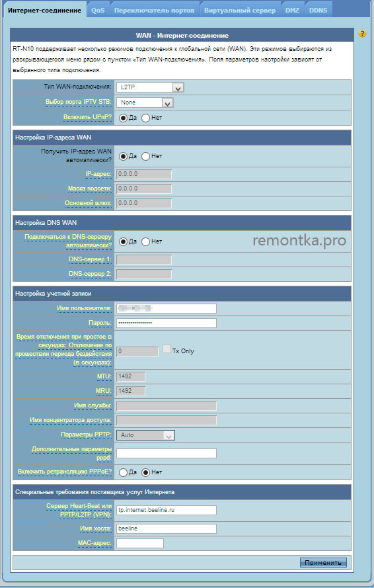Open the Переключатель портов tab
Screen dimensions: 374x588
coord(155,10)
